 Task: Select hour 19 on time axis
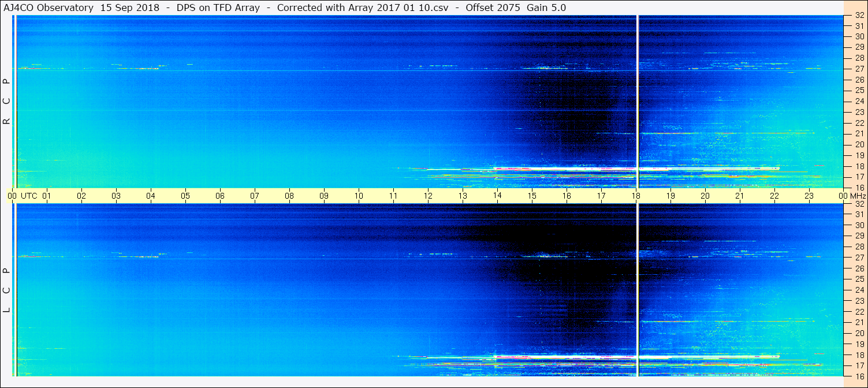(x=670, y=196)
